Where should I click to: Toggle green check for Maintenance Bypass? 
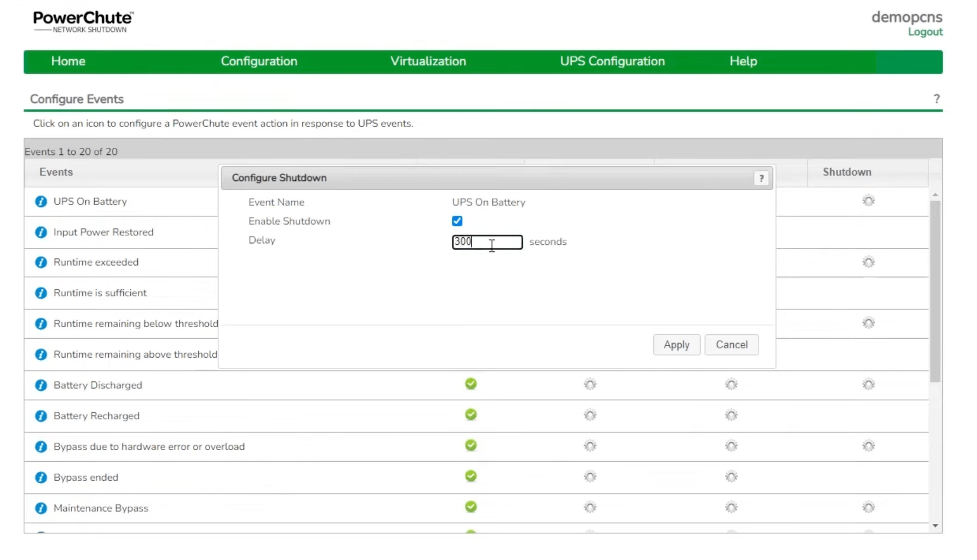pos(471,507)
